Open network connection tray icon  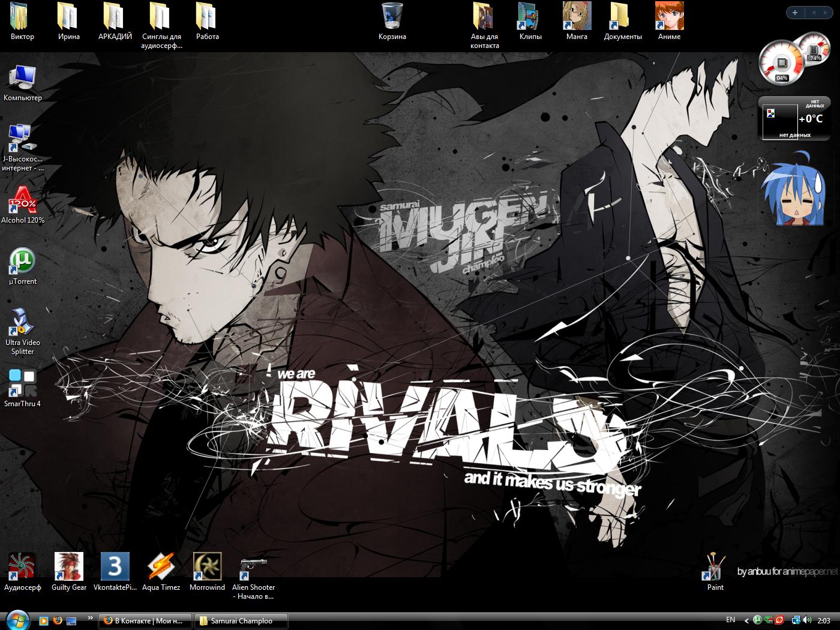pyautogui.click(x=796, y=620)
